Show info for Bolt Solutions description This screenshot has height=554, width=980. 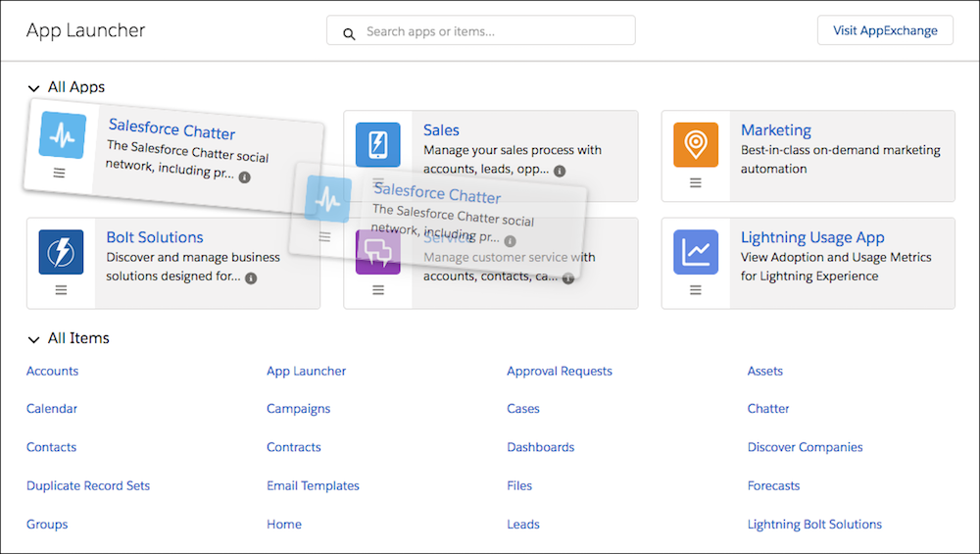[x=251, y=278]
